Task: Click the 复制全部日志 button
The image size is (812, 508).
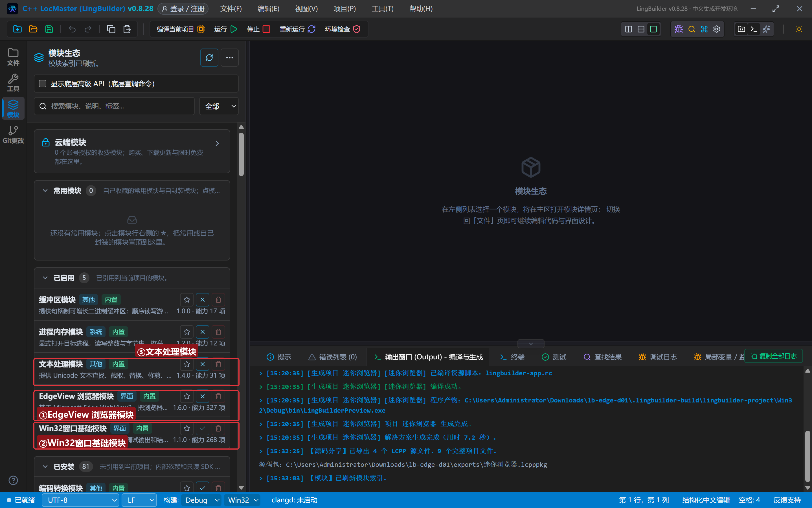Action: tap(774, 356)
